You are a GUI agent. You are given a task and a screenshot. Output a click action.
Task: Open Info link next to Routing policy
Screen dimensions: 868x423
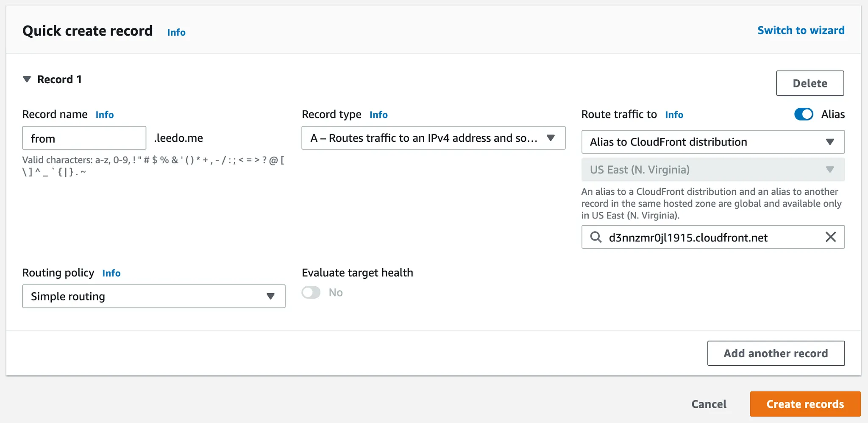[111, 273]
